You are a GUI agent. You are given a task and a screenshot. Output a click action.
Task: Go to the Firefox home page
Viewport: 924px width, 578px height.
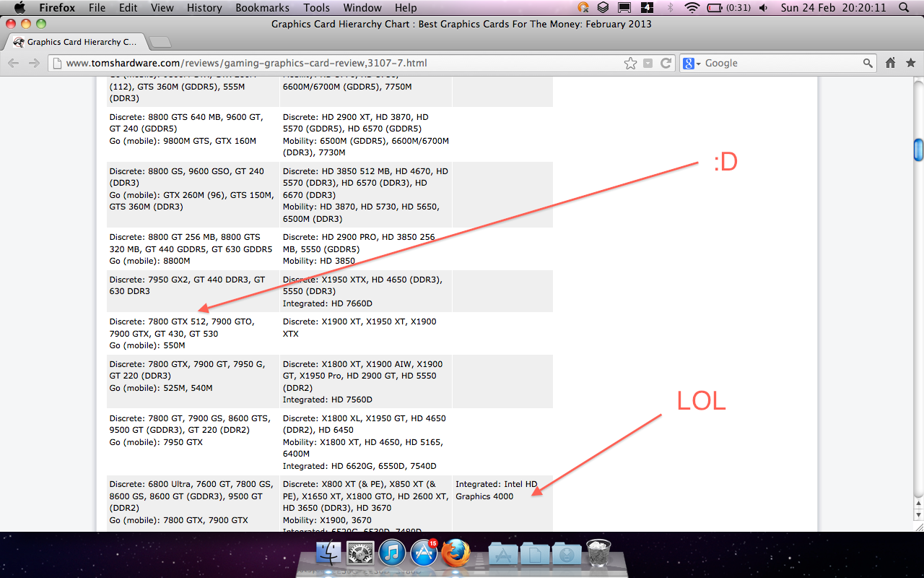(x=891, y=64)
